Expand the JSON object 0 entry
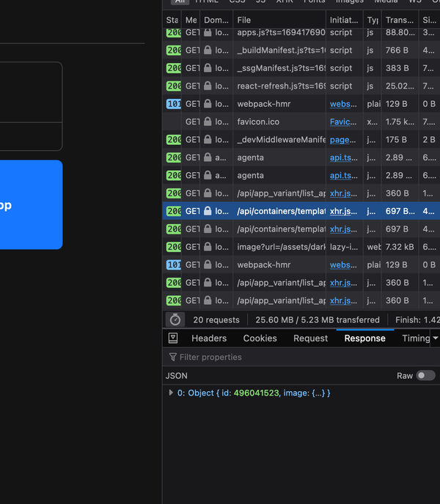 (x=171, y=393)
